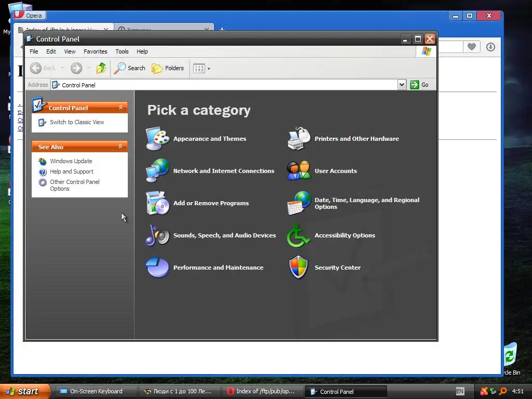
Task: Open the Favorites menu
Action: [x=96, y=51]
